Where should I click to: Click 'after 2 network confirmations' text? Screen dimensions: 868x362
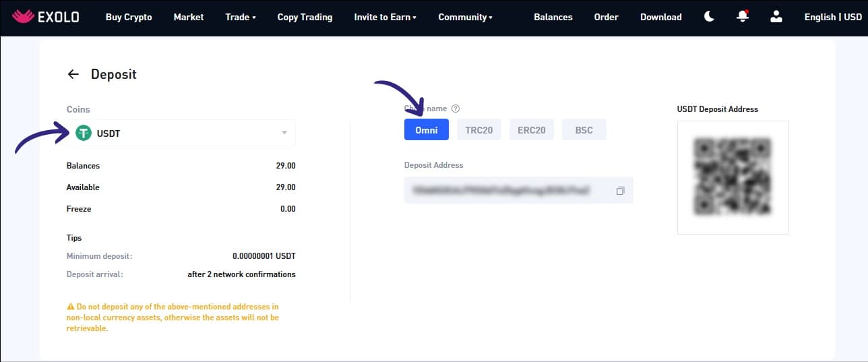coord(241,274)
